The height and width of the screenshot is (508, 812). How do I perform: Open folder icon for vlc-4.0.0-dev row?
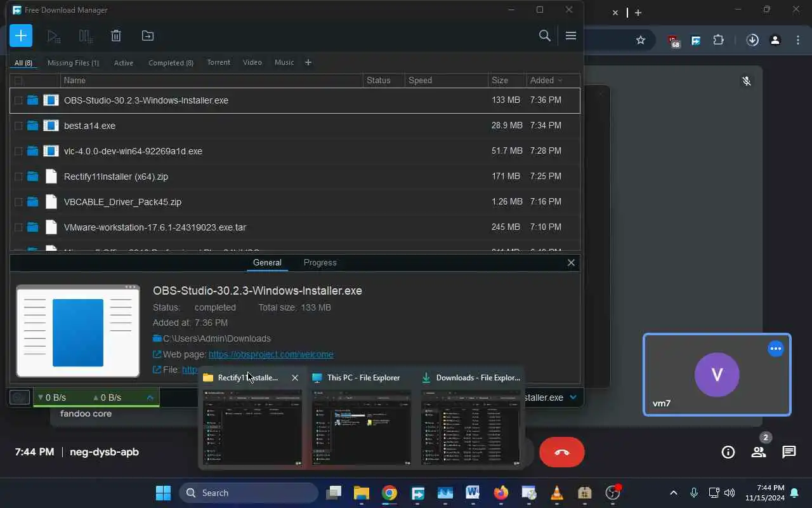pyautogui.click(x=32, y=151)
